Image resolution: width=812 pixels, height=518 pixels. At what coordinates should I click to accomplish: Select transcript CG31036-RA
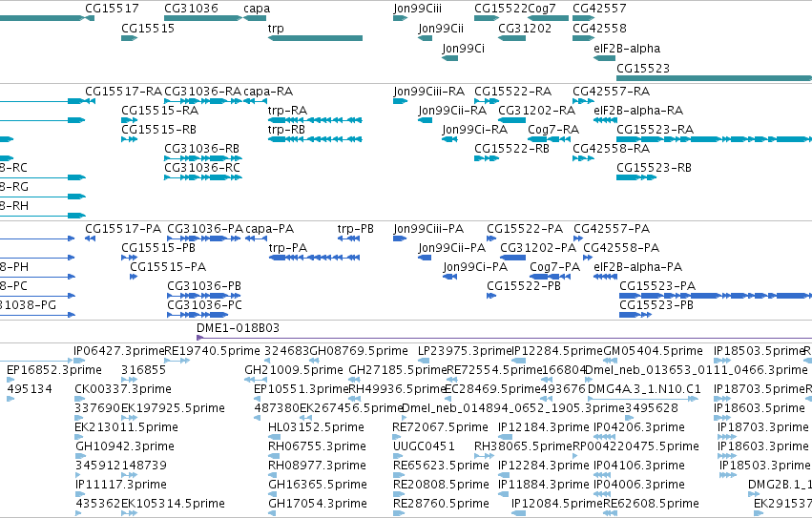pos(203,101)
